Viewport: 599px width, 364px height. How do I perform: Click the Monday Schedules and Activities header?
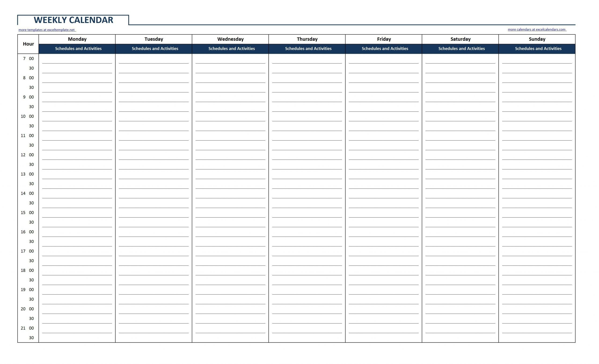pos(77,48)
